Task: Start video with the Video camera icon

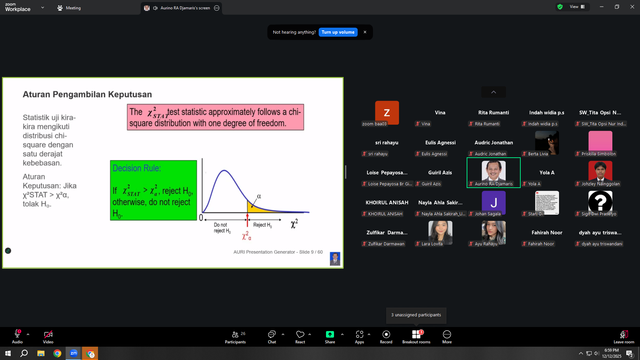Action: point(48,334)
